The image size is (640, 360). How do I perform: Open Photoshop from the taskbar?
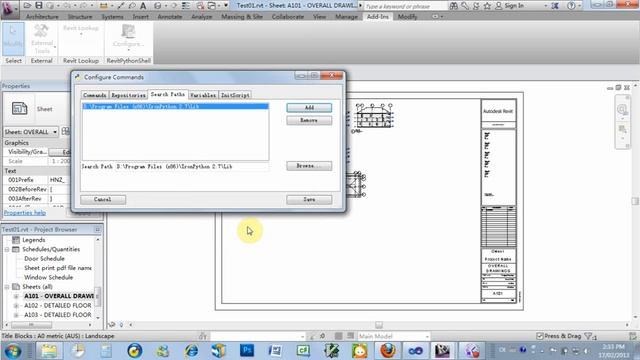tap(247, 351)
